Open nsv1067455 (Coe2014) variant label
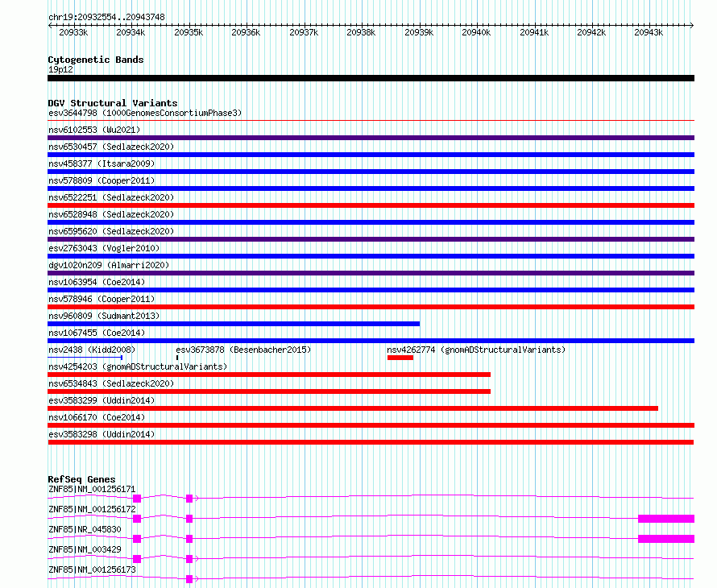717x588 pixels. (x=97, y=333)
